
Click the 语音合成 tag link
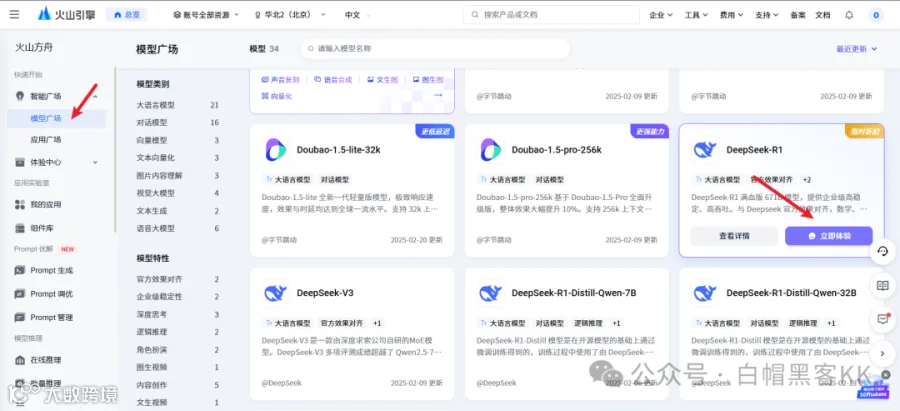click(x=333, y=80)
